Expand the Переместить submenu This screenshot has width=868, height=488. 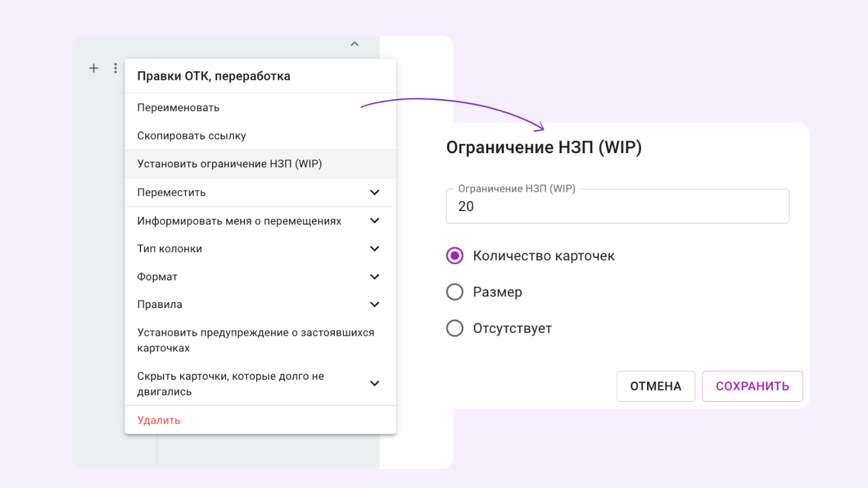coord(374,192)
